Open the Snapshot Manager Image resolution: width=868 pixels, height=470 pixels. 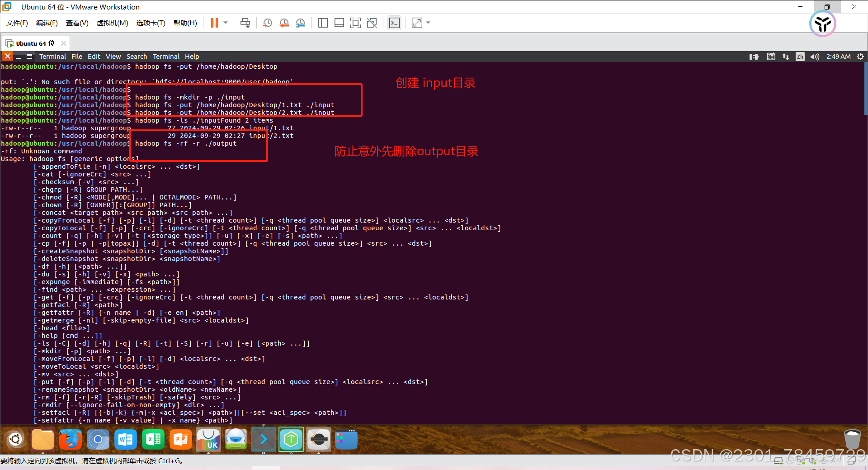(x=301, y=23)
